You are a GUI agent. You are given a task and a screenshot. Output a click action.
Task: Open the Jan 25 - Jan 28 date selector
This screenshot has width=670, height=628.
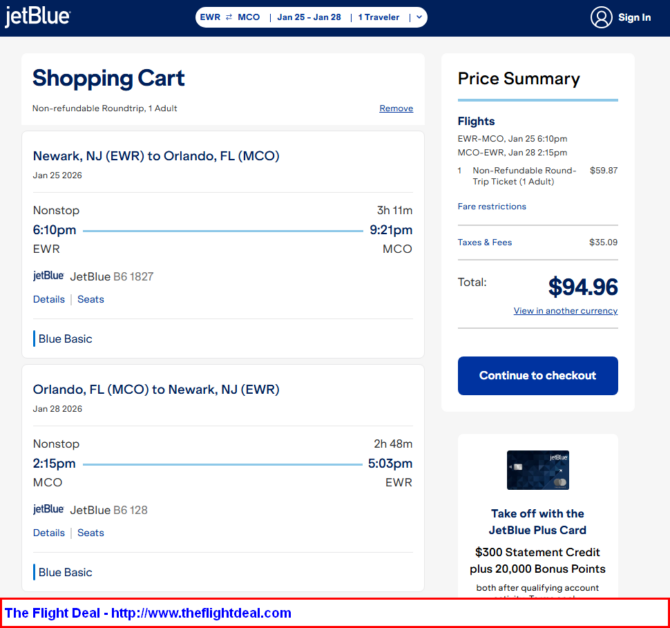click(x=311, y=17)
